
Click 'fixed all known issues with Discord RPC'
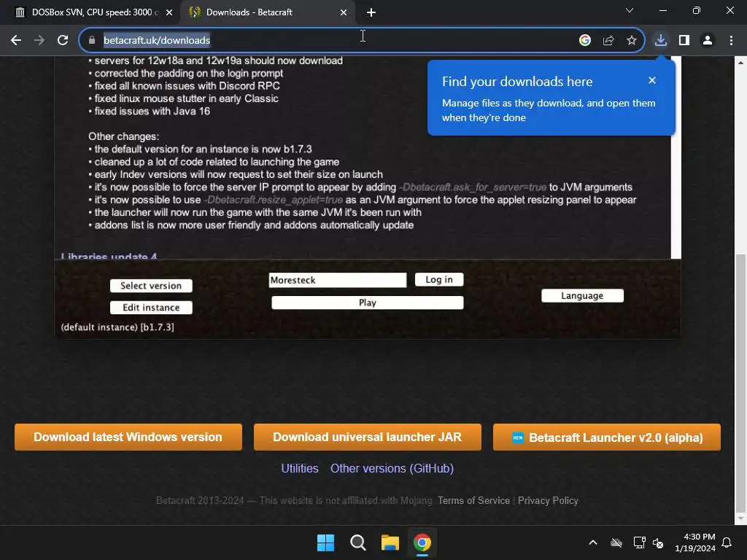187,86
